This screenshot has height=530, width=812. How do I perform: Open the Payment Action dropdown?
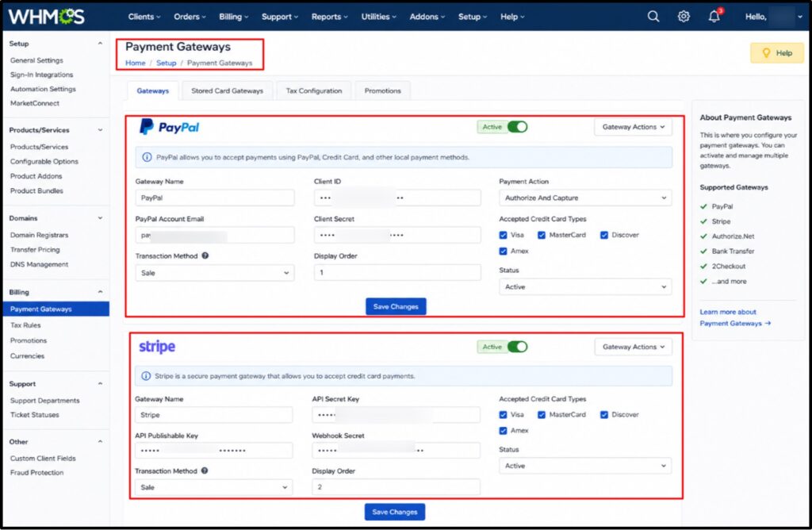click(x=585, y=198)
